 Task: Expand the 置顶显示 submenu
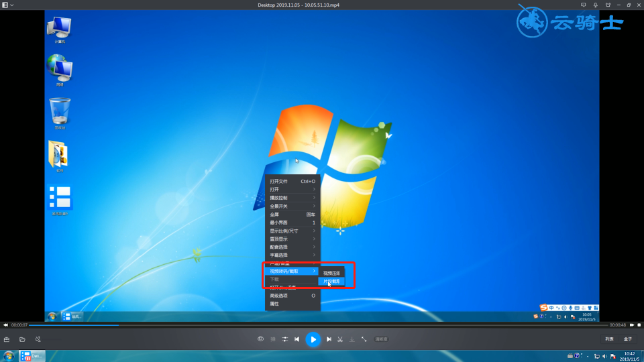click(x=292, y=239)
